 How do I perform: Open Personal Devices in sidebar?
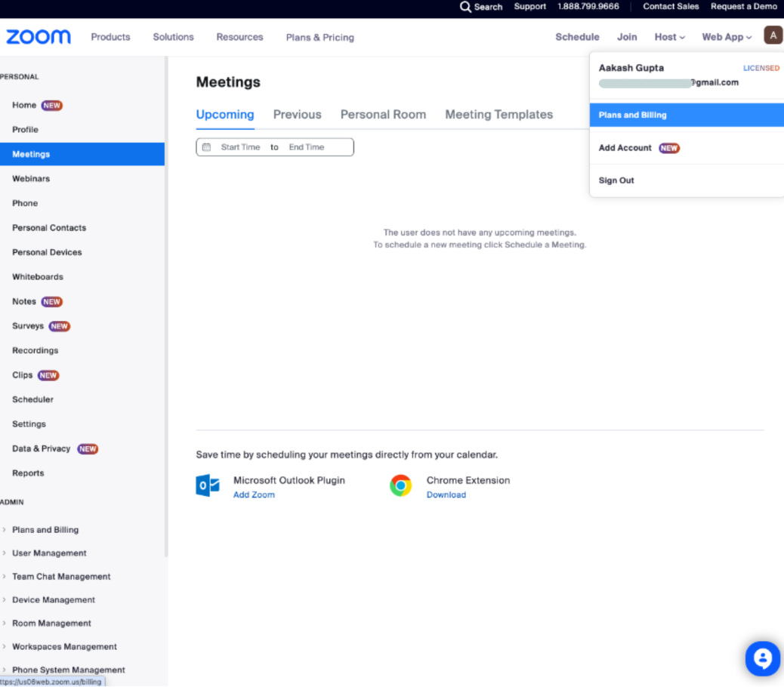click(47, 252)
